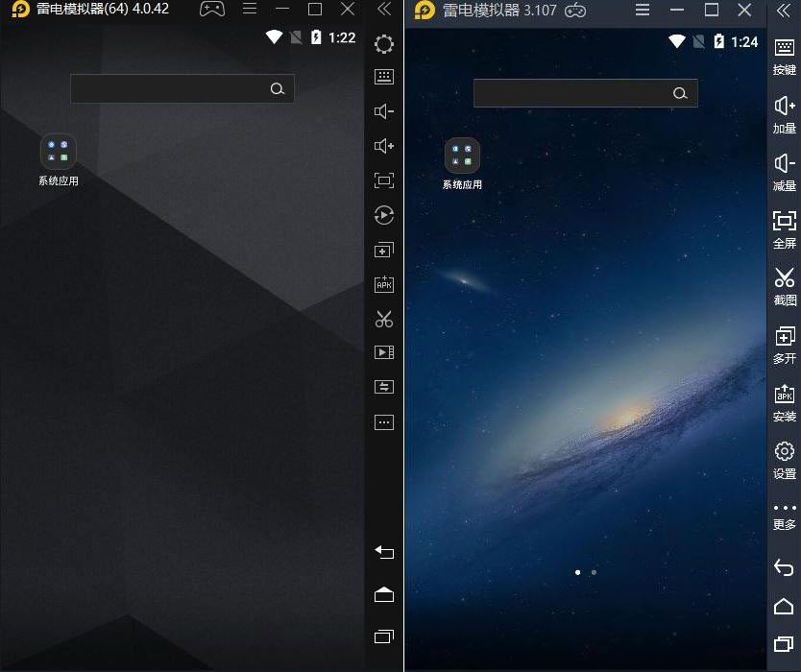Collapse the right sidebar with the chevron

tap(785, 12)
